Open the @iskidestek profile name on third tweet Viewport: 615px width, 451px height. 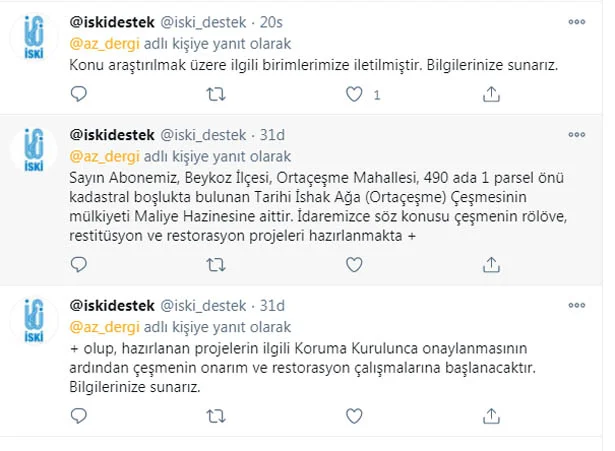(x=109, y=305)
